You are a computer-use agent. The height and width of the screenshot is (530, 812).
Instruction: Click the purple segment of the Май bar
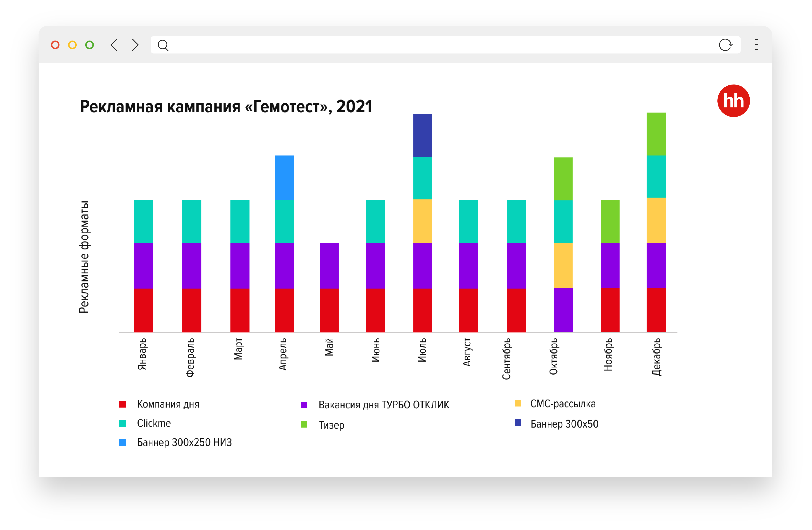[329, 266]
